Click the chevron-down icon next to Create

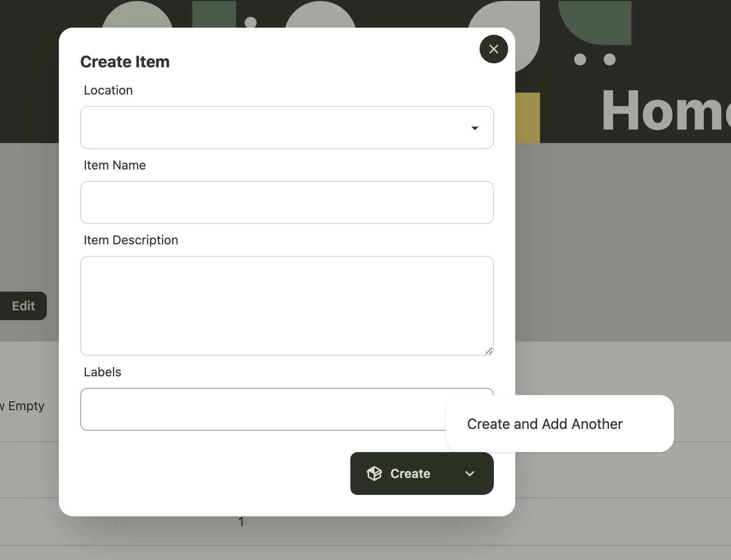point(469,474)
